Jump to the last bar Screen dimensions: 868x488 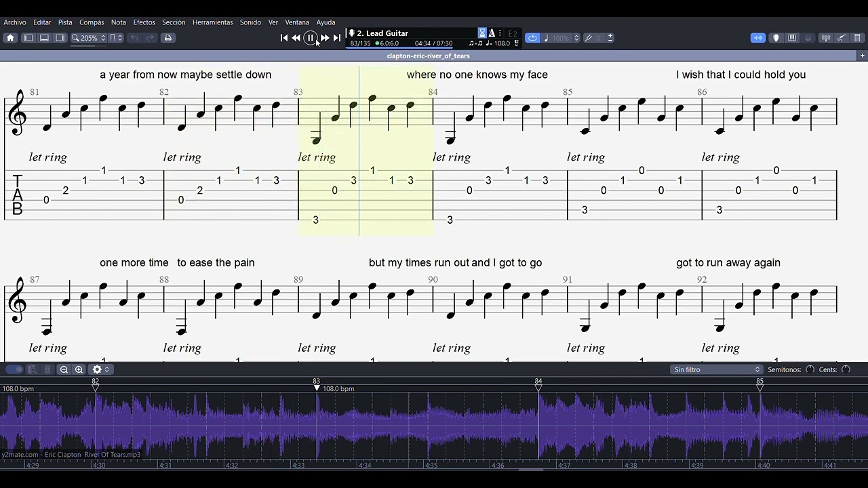coord(337,38)
